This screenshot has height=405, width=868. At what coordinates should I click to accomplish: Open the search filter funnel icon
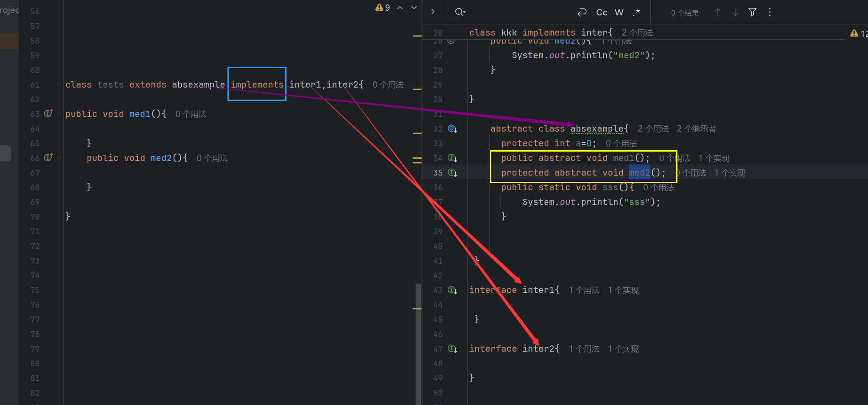[x=753, y=12]
